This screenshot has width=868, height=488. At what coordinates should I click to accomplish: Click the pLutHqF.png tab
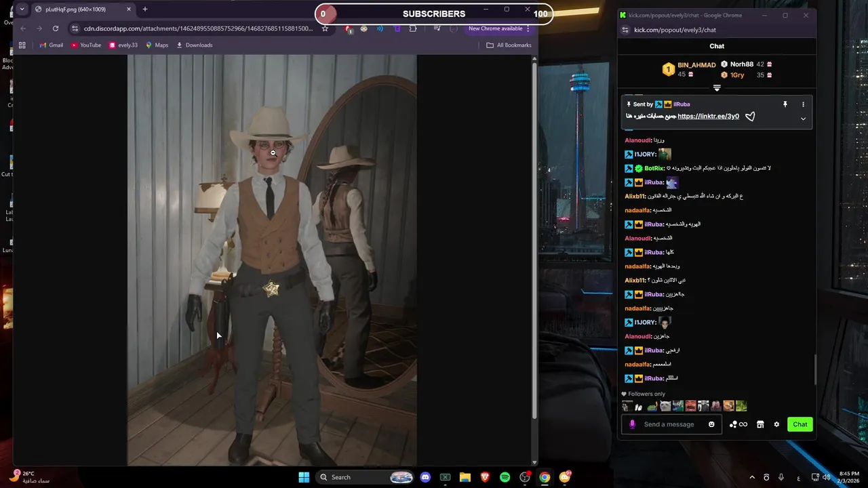click(81, 9)
